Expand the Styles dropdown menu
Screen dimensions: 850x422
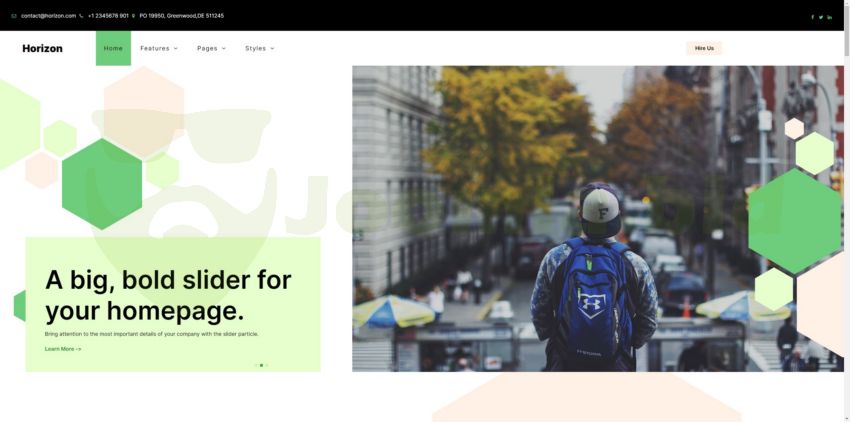coord(260,48)
